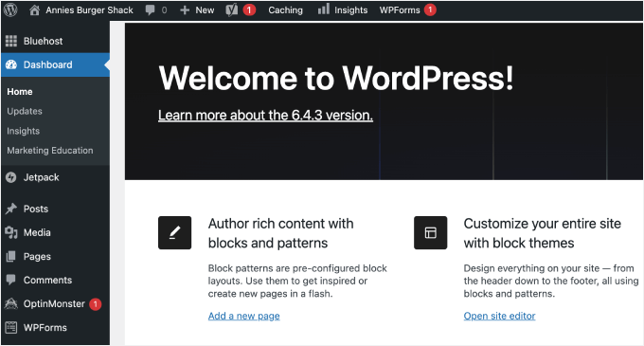644x346 pixels.
Task: Open the Posts menu item
Action: click(36, 209)
